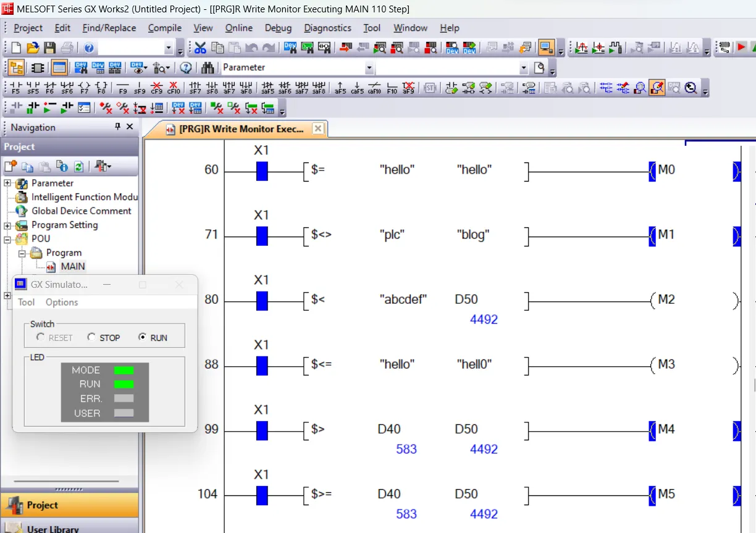Viewport: 756px width, 533px height.
Task: Open Project toolbar options dropdown icon
Action: [x=109, y=166]
